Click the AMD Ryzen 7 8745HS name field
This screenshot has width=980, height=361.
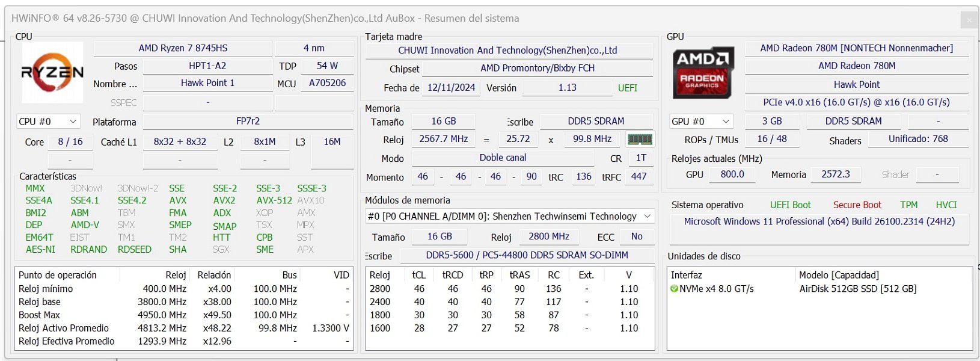(x=183, y=48)
